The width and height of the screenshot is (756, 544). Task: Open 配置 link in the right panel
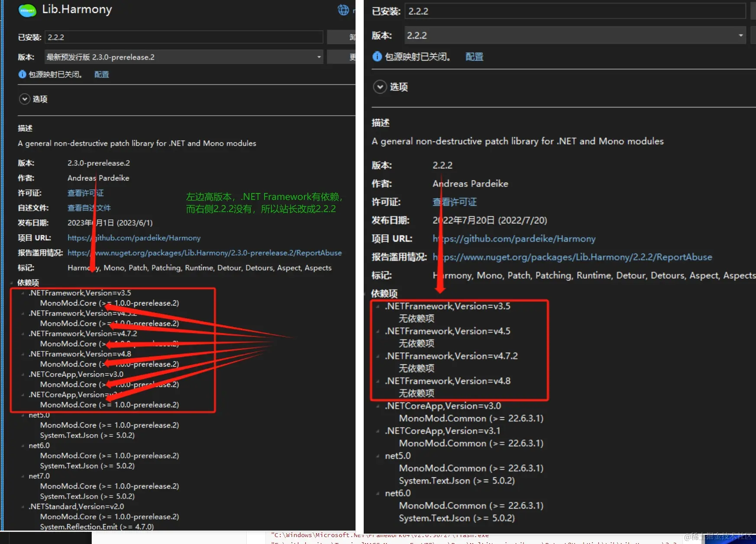474,57
